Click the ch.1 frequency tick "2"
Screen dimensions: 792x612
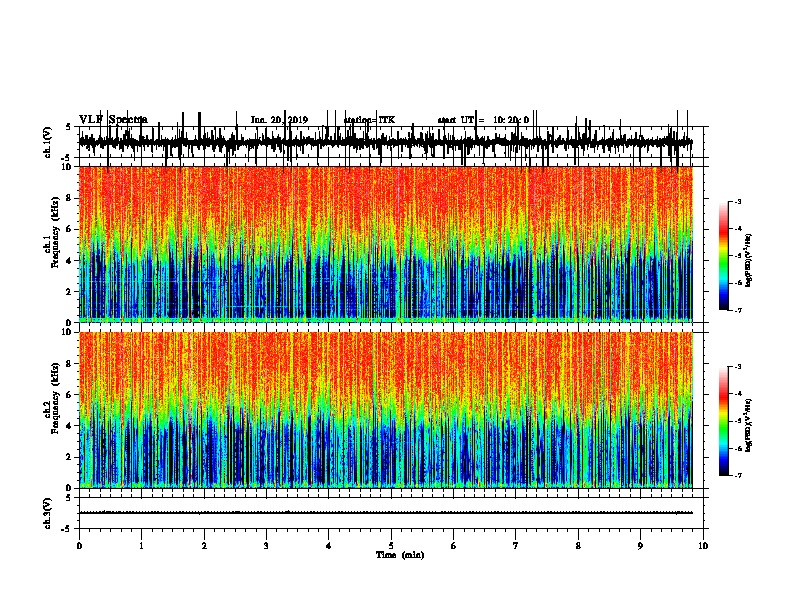(70, 292)
